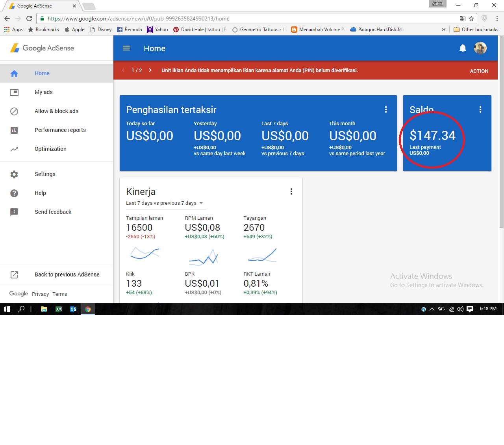This screenshot has height=445, width=504.
Task: Click the My ads sidebar icon
Action: click(14, 92)
